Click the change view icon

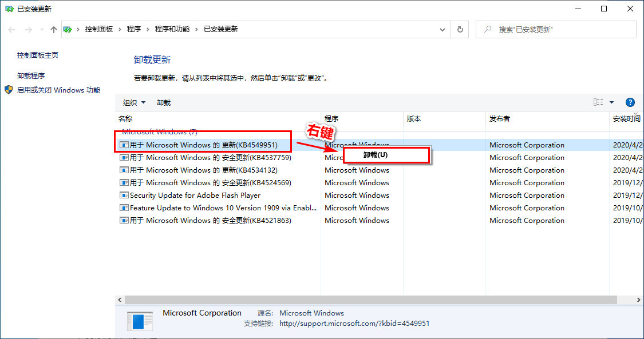point(598,102)
